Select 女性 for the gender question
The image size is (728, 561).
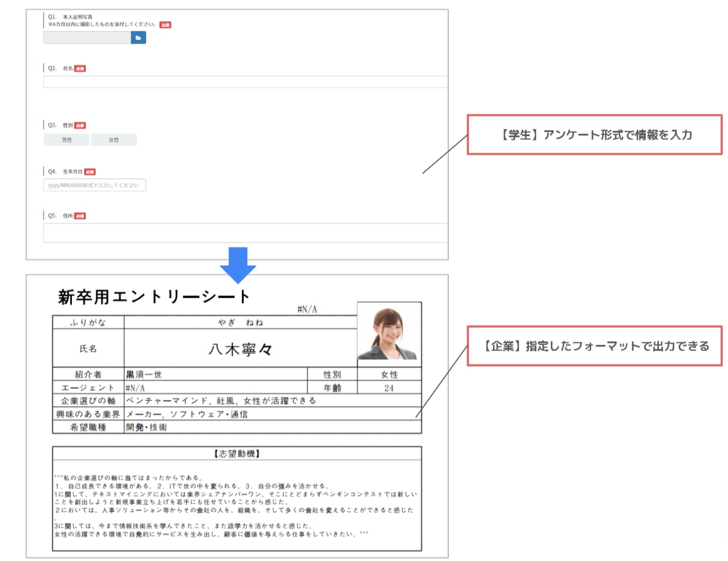[114, 140]
